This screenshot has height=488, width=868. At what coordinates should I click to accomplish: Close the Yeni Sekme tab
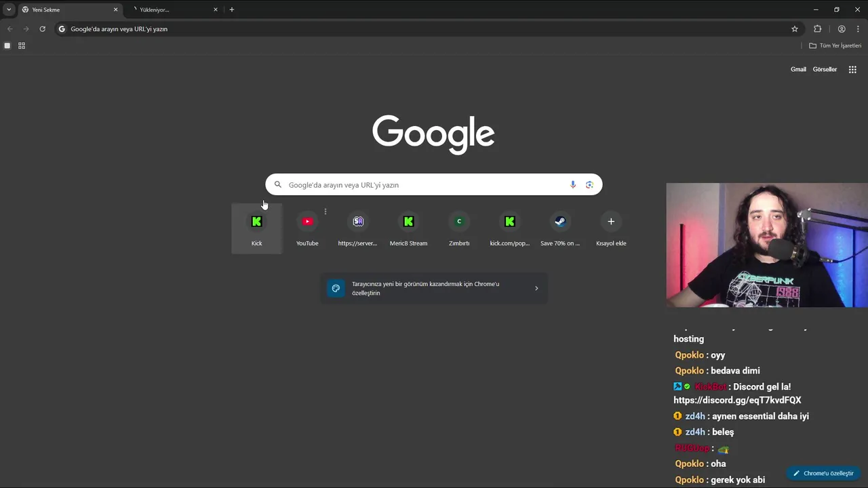point(115,9)
